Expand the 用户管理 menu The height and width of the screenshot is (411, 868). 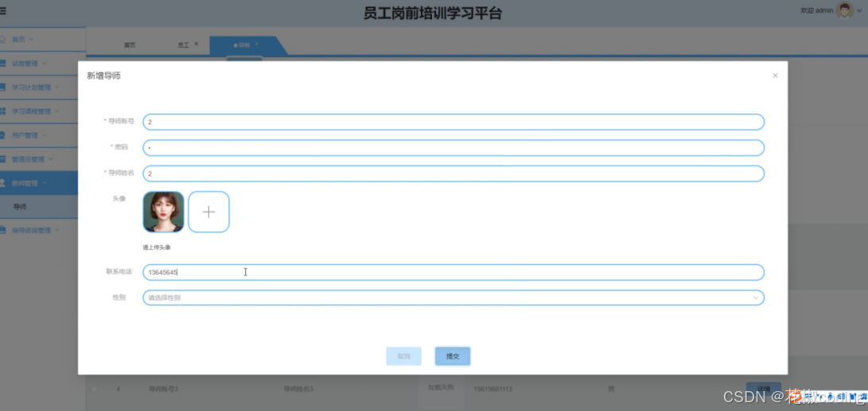click(x=45, y=135)
